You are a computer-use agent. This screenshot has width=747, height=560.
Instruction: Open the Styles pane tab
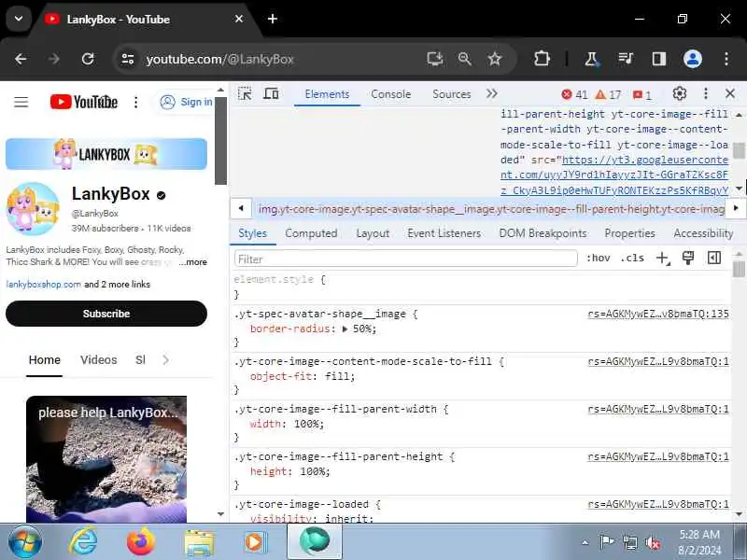pyautogui.click(x=252, y=233)
